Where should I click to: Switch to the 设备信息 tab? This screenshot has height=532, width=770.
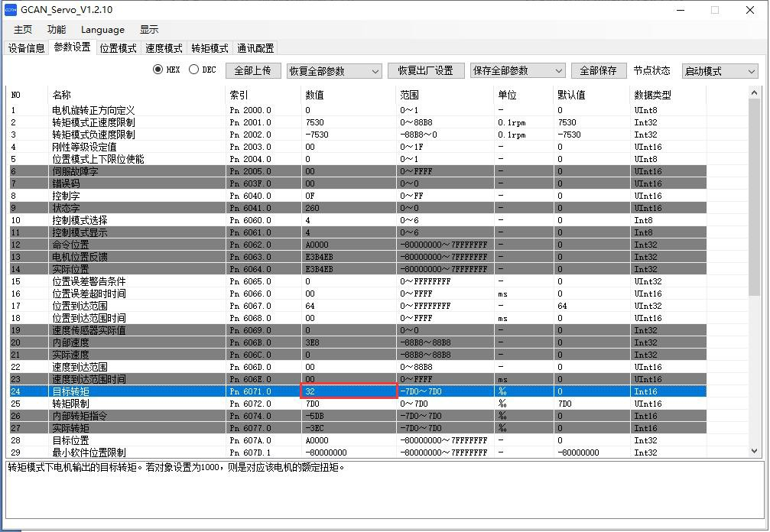(27, 48)
